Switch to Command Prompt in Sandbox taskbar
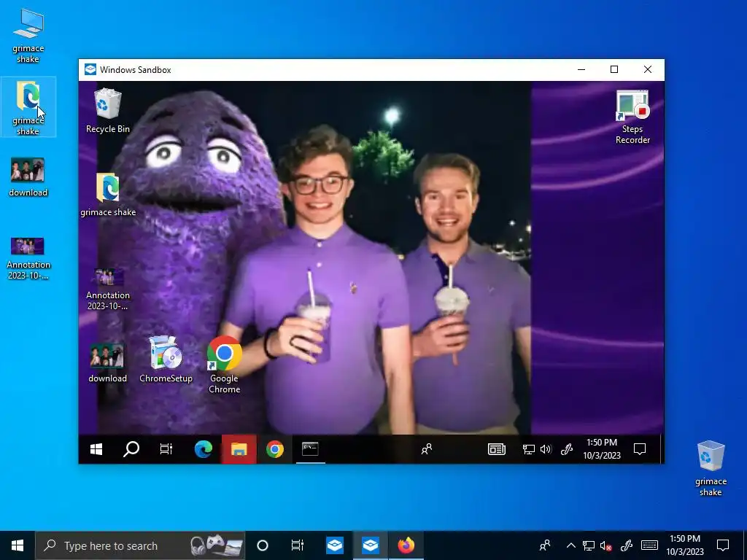This screenshot has height=560, width=747. coord(310,449)
